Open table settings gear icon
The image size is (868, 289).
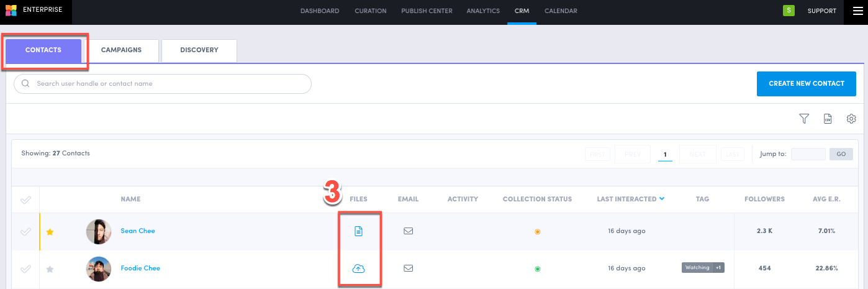[851, 119]
